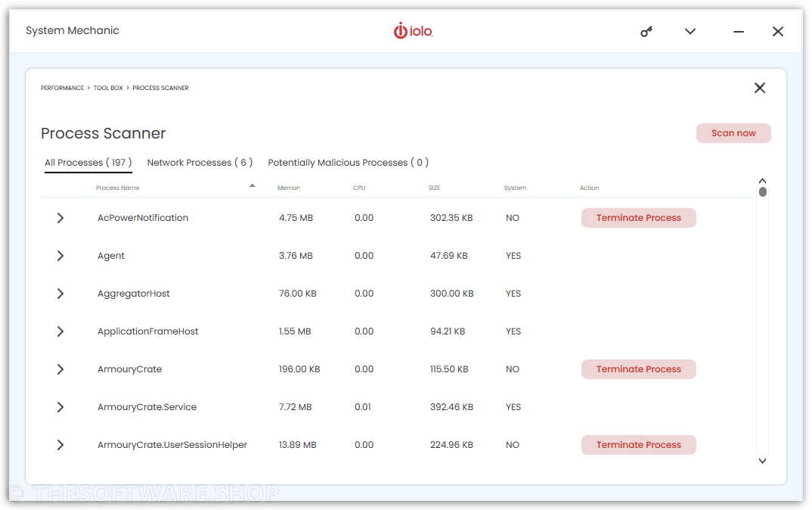Click the 196.00 KB memory value
The height and width of the screenshot is (510, 812).
299,369
